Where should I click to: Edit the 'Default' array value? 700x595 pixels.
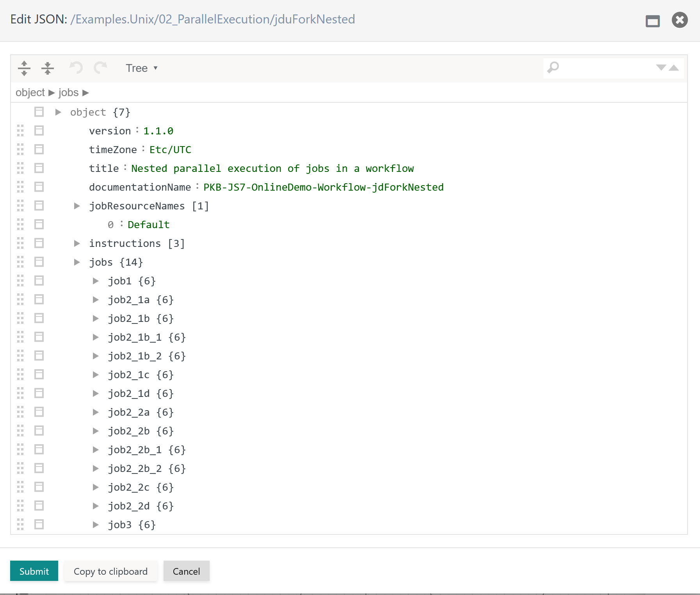(148, 225)
